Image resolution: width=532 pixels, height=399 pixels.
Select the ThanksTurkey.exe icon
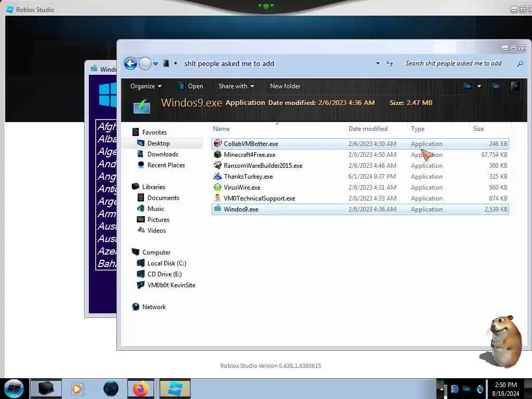218,176
